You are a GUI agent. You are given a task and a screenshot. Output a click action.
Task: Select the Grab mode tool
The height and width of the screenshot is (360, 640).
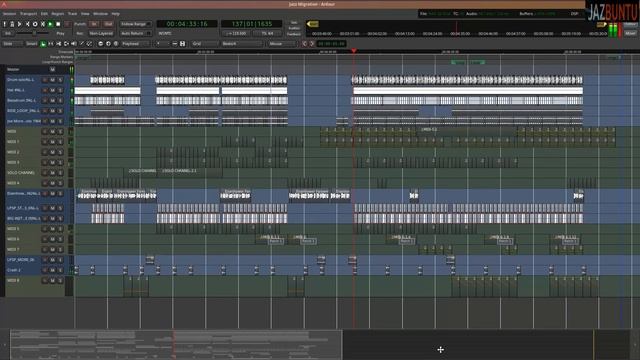coord(43,44)
